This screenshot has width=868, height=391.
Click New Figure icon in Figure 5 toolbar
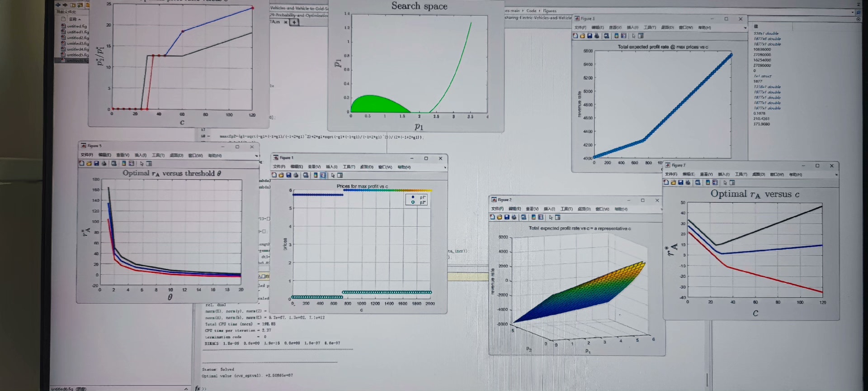[x=82, y=163]
